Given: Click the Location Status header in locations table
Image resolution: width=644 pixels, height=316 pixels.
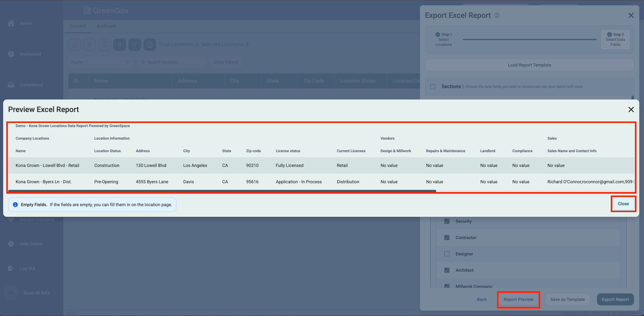Looking at the screenshot, I should click(x=358, y=81).
